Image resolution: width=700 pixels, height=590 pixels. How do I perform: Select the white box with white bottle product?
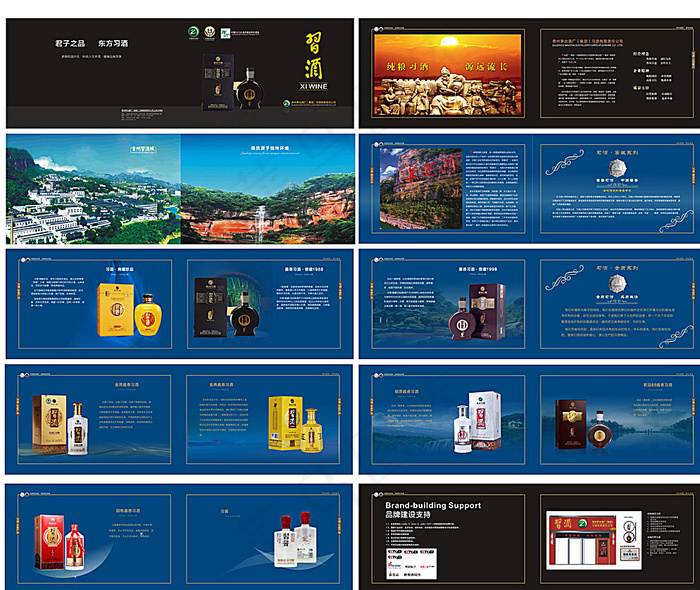477,422
